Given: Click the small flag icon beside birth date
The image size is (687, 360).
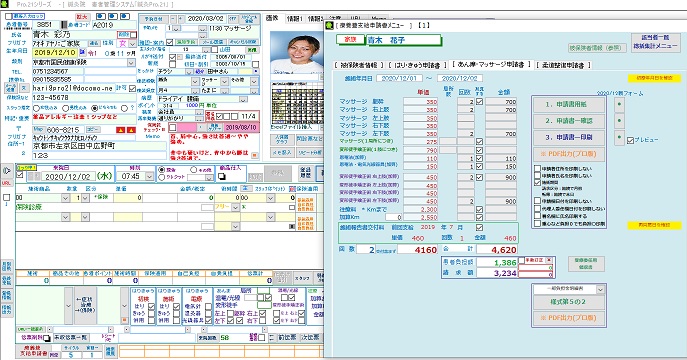Looking at the screenshot, I should tap(82, 52).
